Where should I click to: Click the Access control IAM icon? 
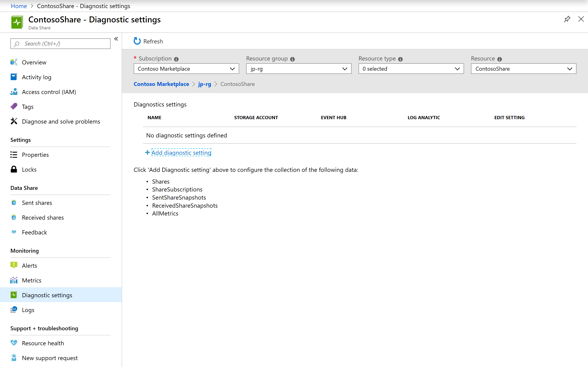14,92
